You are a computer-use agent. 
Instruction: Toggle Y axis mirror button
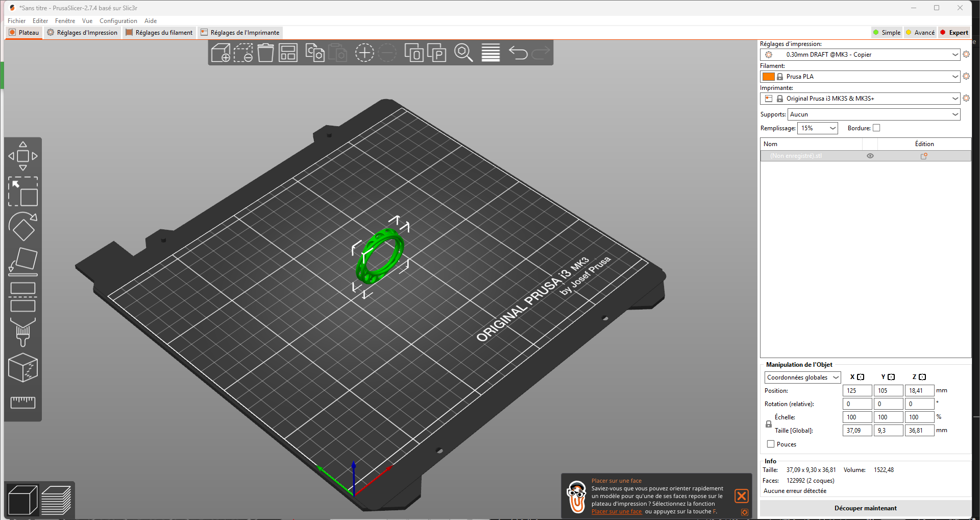point(892,377)
